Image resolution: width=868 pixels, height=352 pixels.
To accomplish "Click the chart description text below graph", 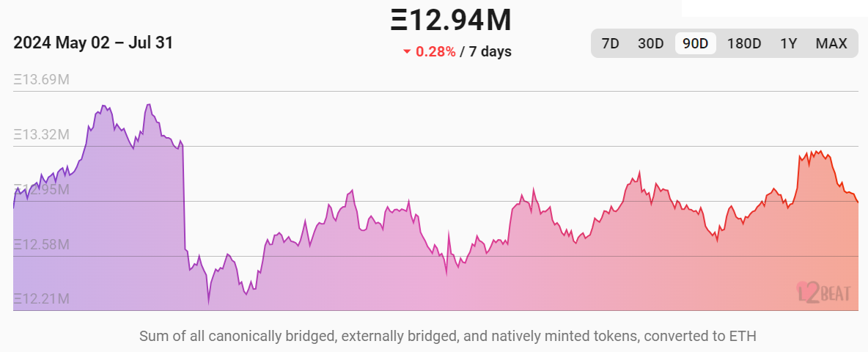I will pos(447,336).
